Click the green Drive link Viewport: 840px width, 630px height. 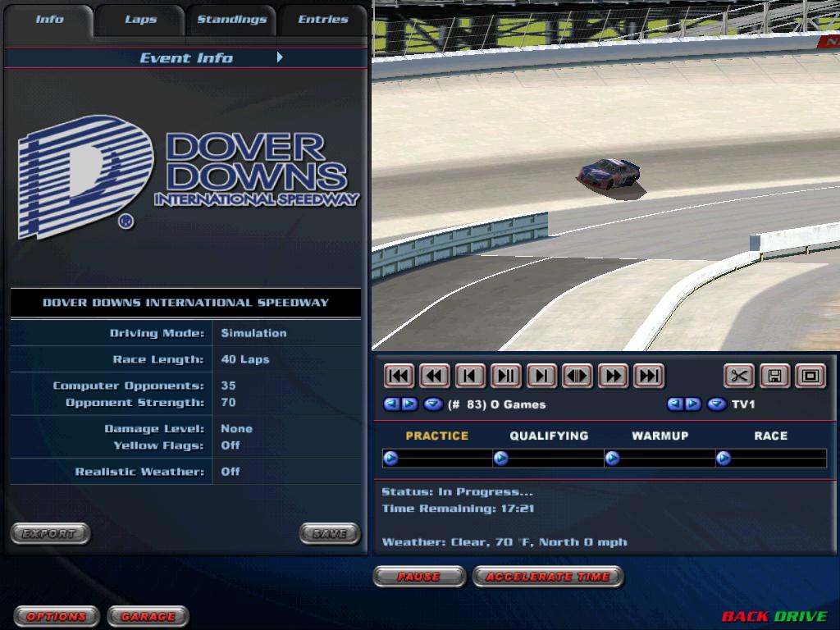[801, 617]
